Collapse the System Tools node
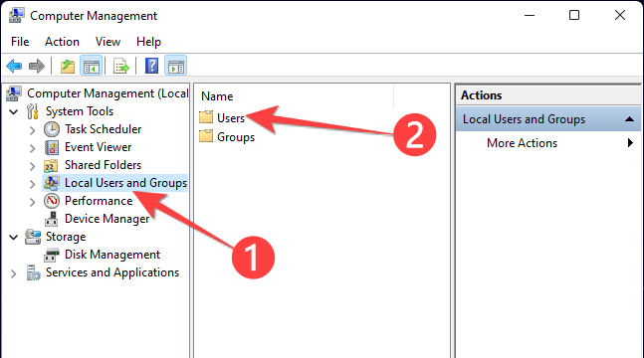 [x=14, y=111]
